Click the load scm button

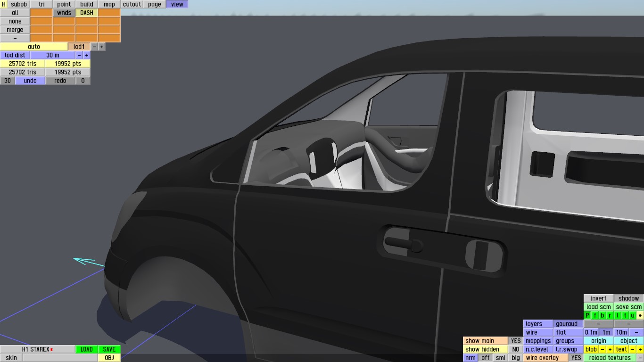599,307
